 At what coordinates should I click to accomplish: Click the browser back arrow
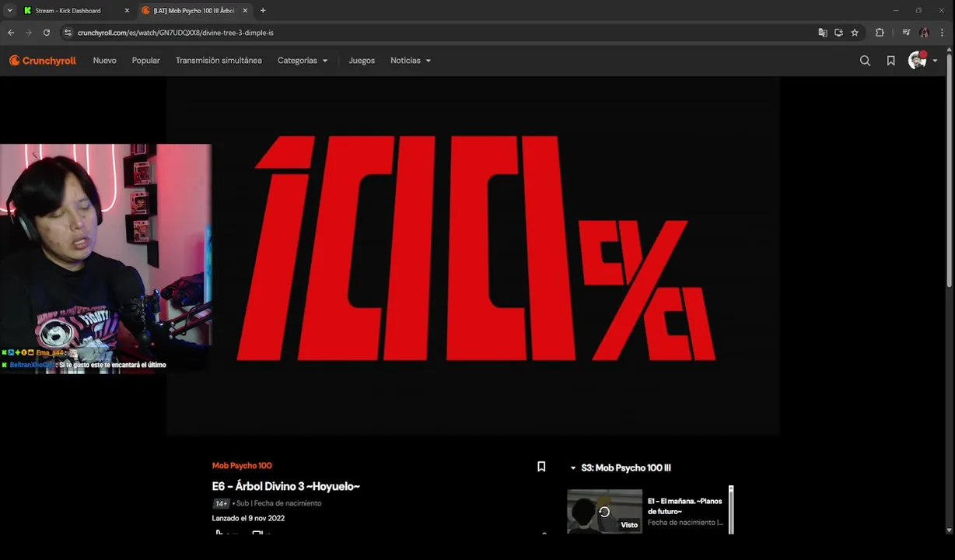[11, 33]
